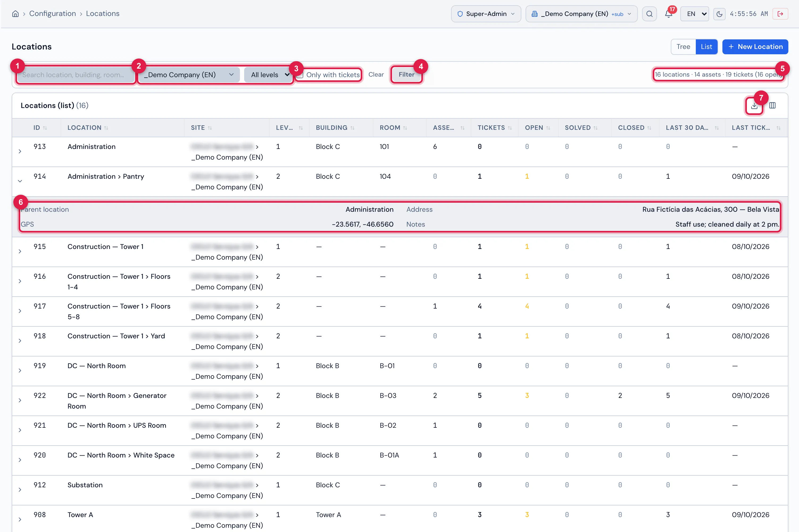This screenshot has height=532, width=799.
Task: Sort by LEV... column
Action: coord(289,128)
